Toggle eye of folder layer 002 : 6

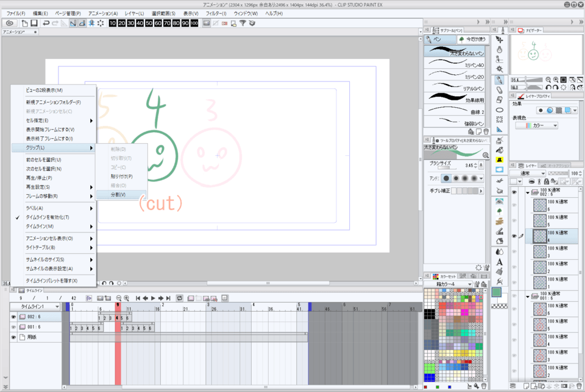(514, 192)
